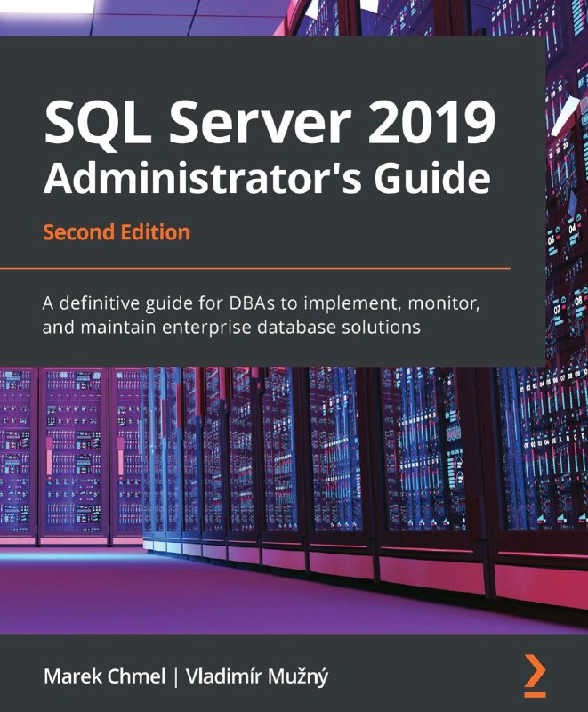588x712 pixels.
Task: Click the author name "Marek Chmel"
Action: [x=105, y=676]
